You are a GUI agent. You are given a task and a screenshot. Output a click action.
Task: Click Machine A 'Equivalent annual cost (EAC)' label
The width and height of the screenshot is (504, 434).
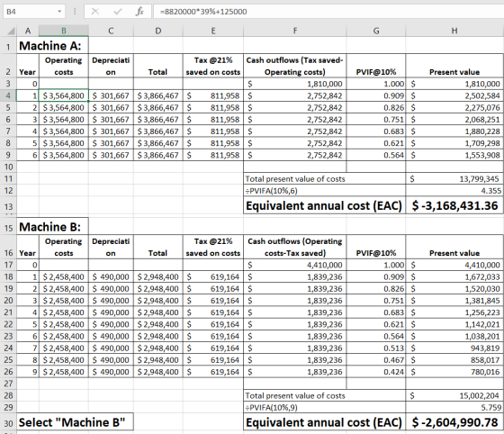click(x=324, y=206)
